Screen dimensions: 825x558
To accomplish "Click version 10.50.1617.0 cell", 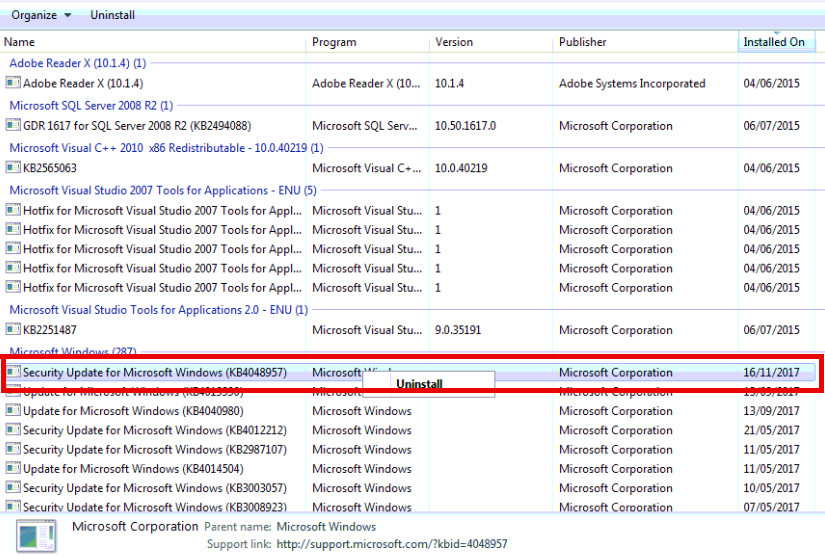I will [466, 126].
